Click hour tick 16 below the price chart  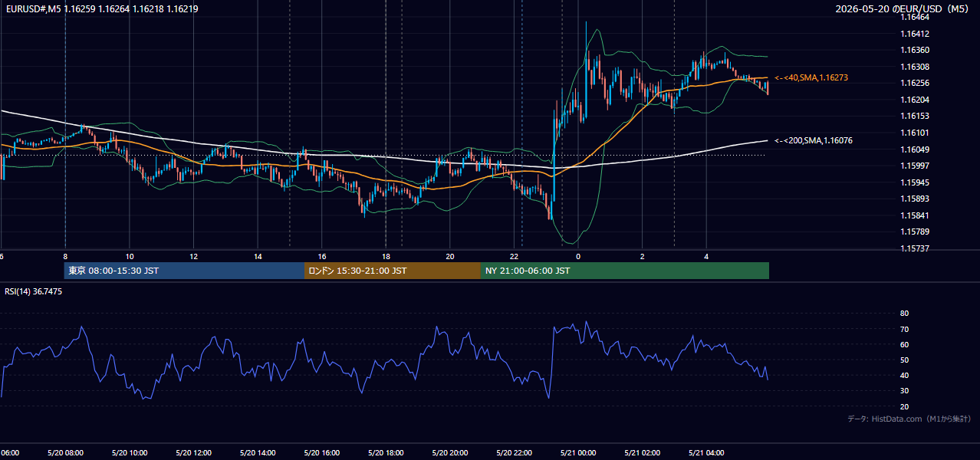click(322, 257)
